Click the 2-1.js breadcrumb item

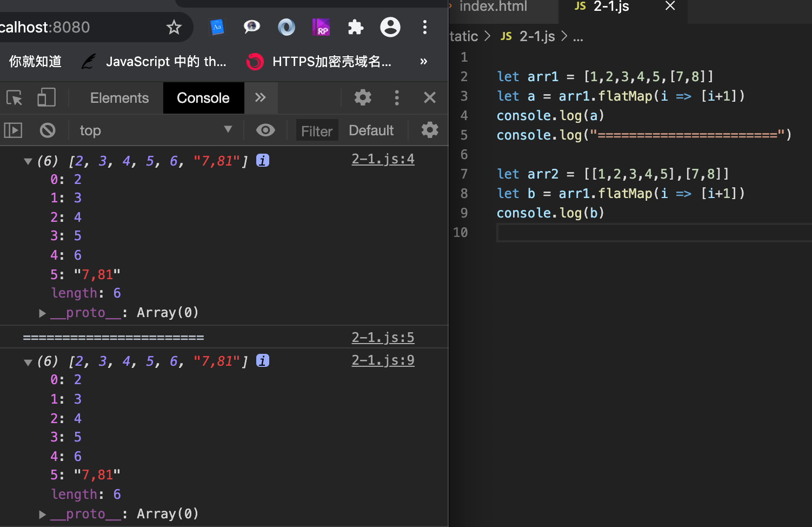click(x=528, y=36)
